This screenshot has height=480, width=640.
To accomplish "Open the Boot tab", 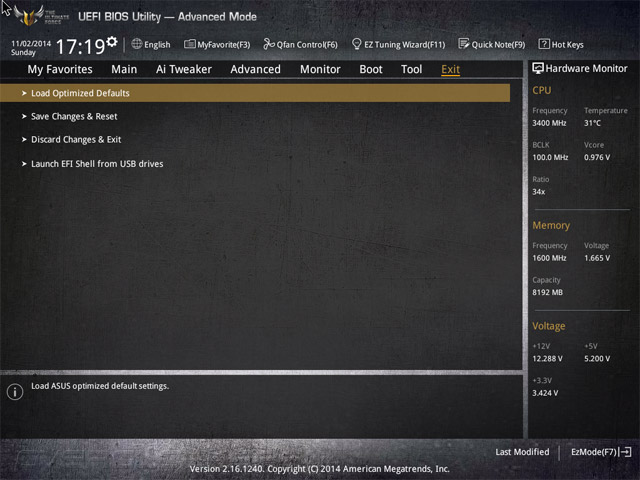I will pyautogui.click(x=371, y=69).
